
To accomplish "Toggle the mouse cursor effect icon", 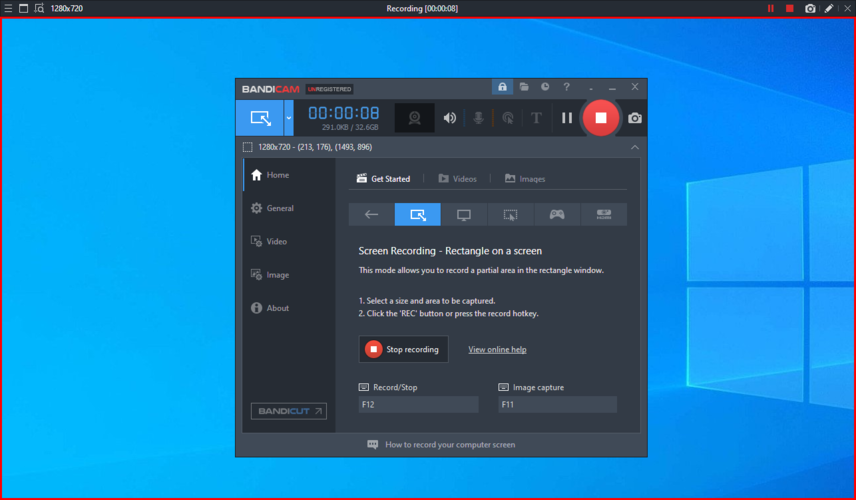I will 508,118.
